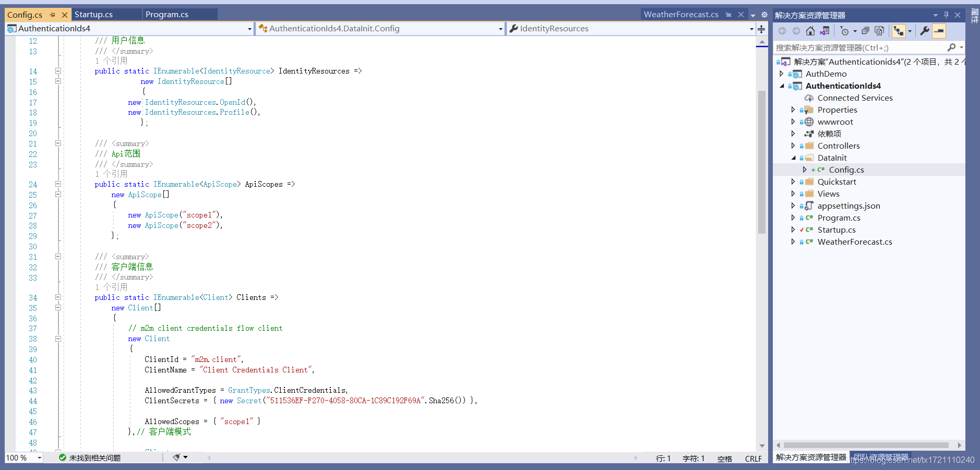Open Solution Explorer window position menu

[935, 15]
